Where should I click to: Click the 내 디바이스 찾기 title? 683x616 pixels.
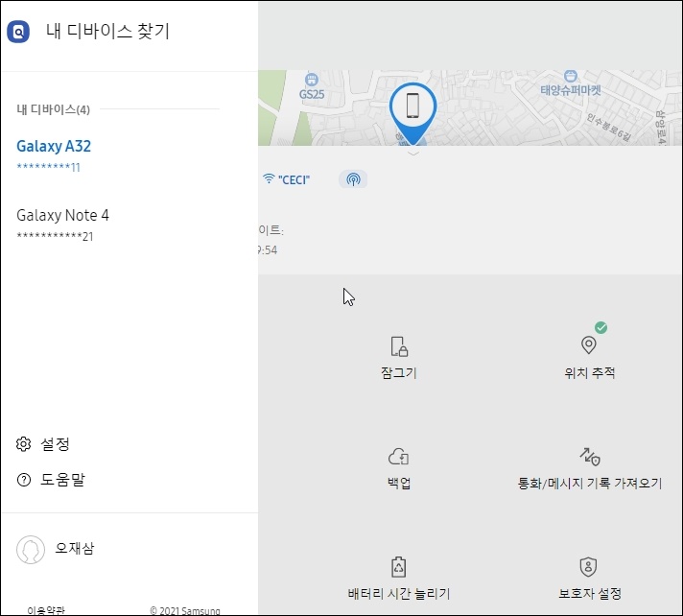pos(108,32)
